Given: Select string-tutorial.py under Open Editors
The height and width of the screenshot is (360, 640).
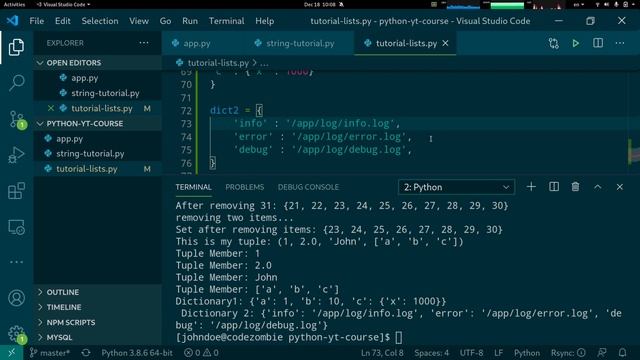Looking at the screenshot, I should pos(98,93).
